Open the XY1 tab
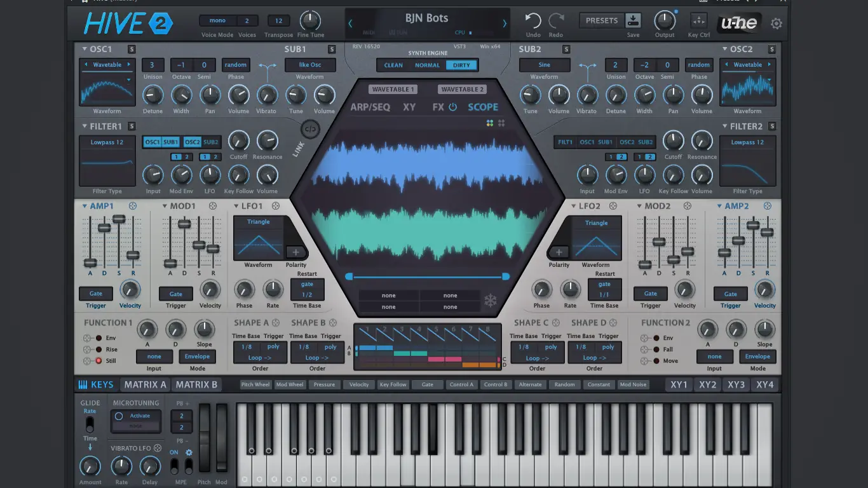The width and height of the screenshot is (868, 488). 679,384
